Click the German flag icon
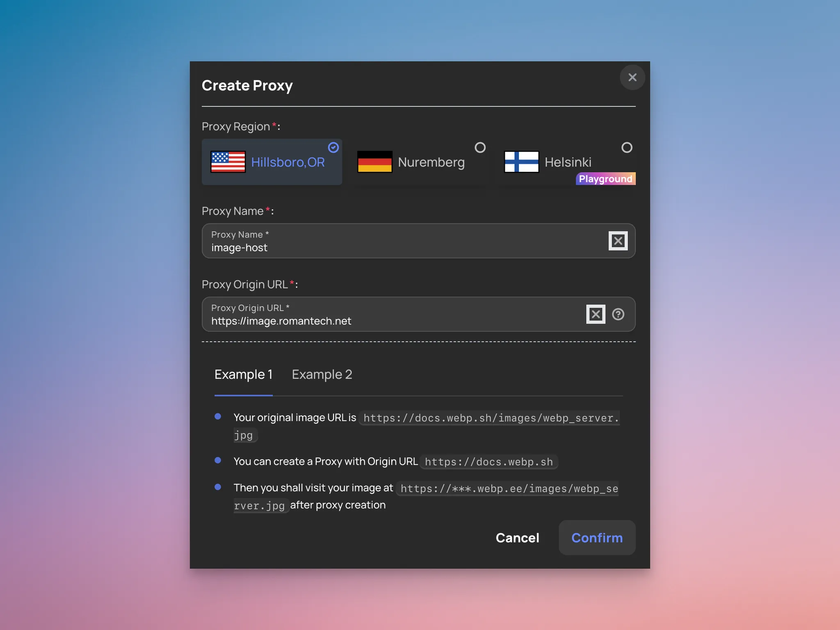Screen dimensions: 840x630 click(x=374, y=162)
